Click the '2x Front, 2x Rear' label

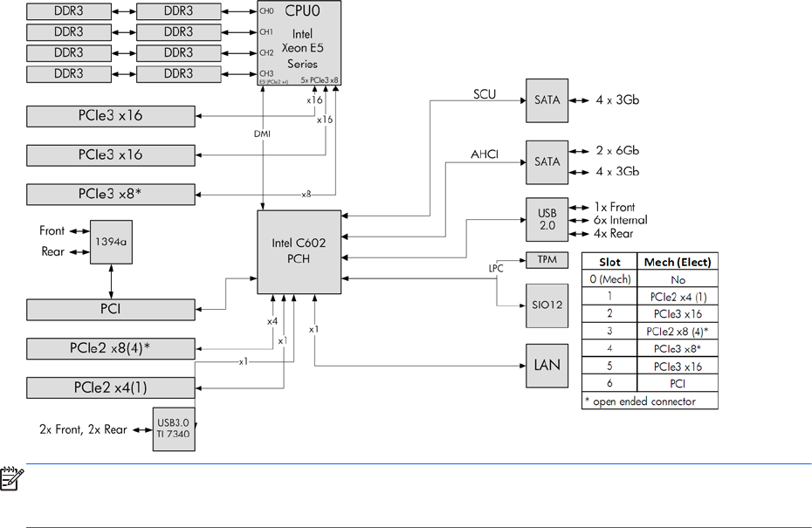(83, 429)
